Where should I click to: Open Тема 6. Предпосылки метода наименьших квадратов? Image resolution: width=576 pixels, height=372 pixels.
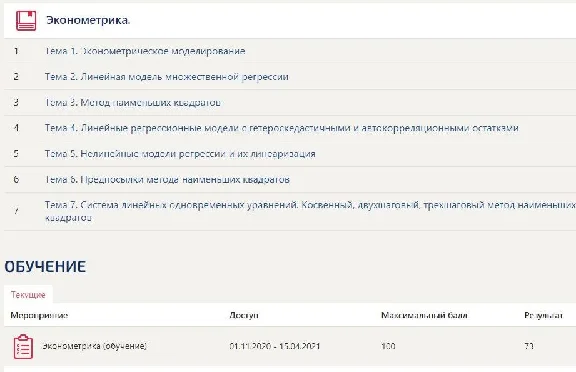point(167,180)
